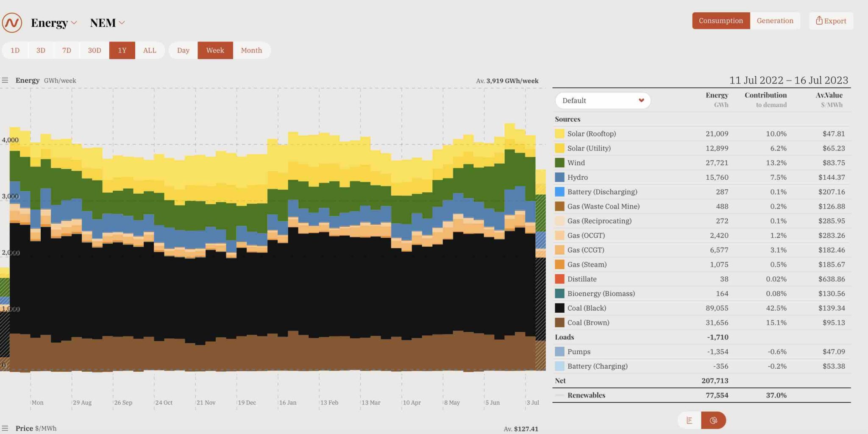Select the 30D time range tab

(x=94, y=50)
